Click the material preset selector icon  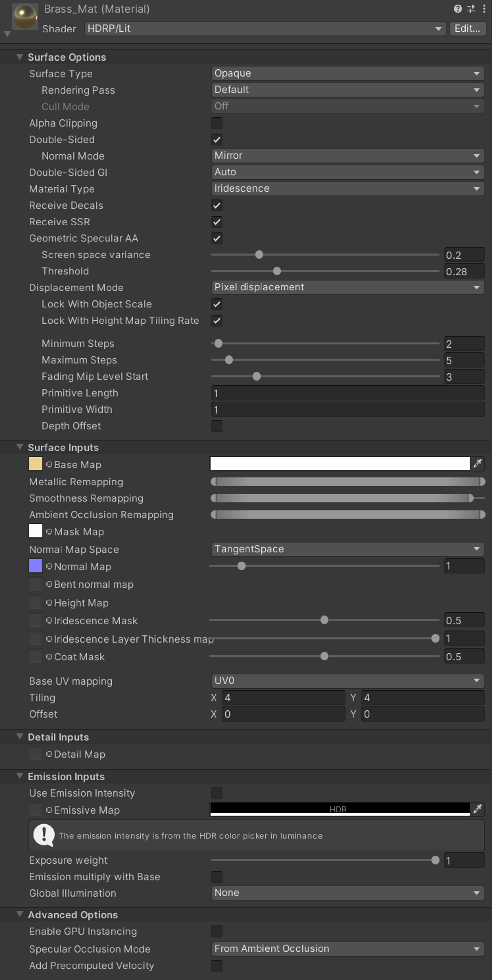click(x=471, y=9)
